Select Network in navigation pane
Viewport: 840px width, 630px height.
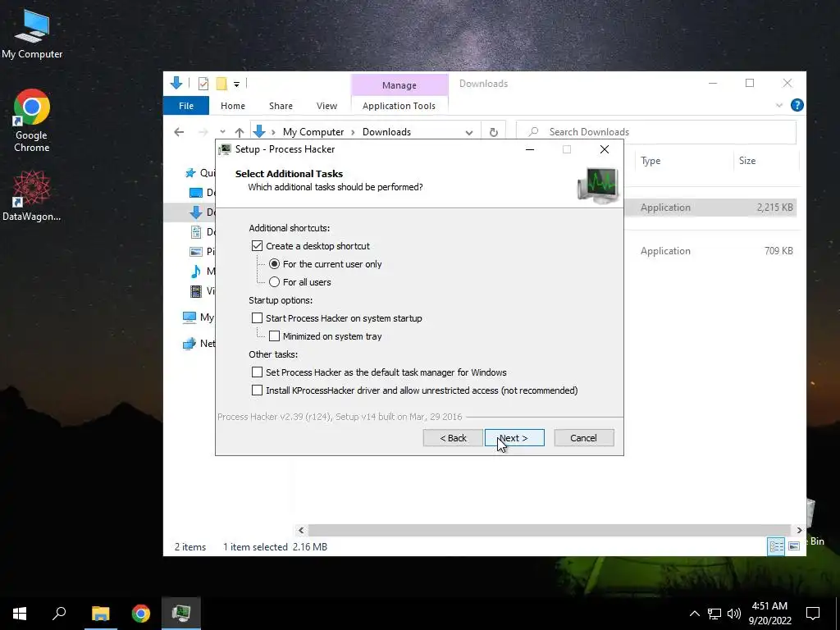pos(199,344)
